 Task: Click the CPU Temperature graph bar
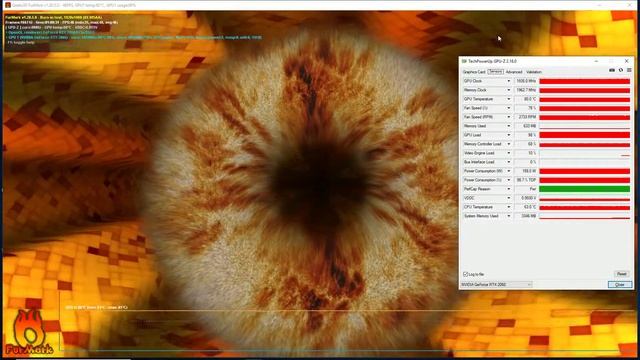[x=584, y=207]
